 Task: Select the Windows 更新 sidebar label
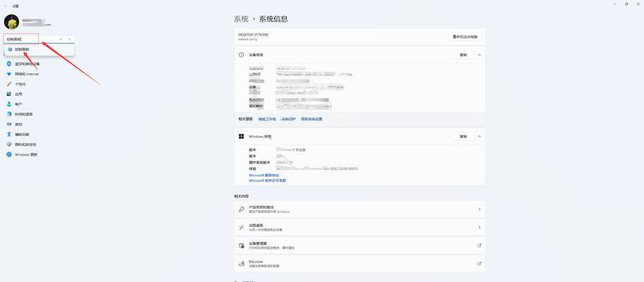click(x=26, y=154)
